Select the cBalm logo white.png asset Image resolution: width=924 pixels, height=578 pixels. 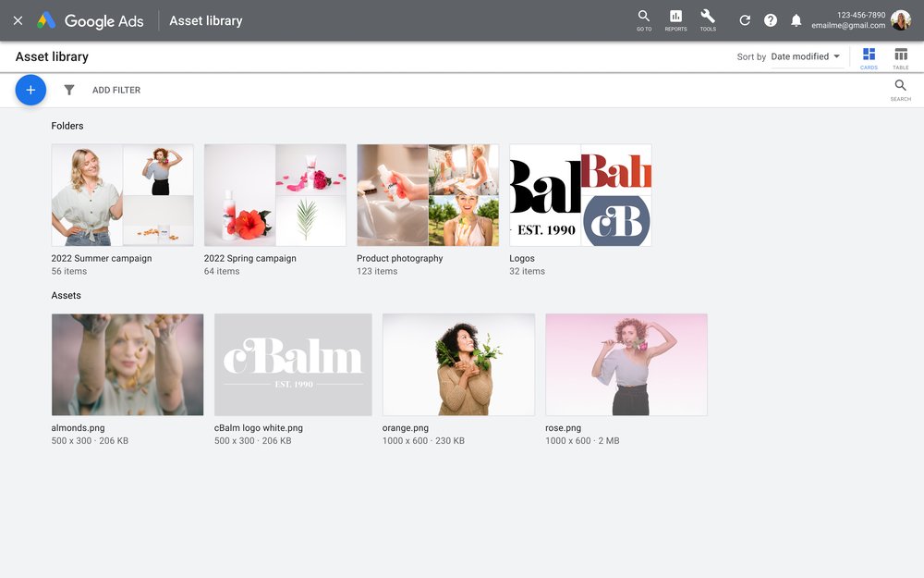coord(293,364)
